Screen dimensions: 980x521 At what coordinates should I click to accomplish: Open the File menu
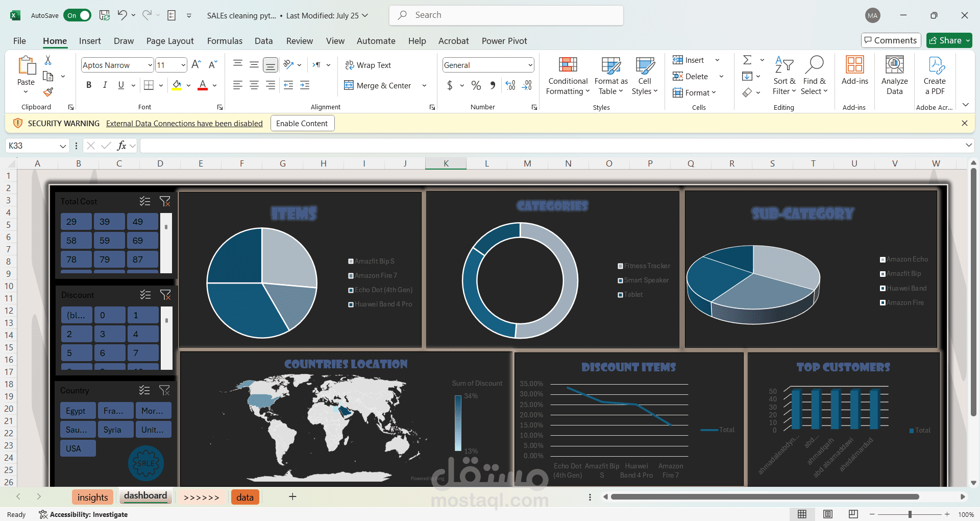click(x=19, y=41)
